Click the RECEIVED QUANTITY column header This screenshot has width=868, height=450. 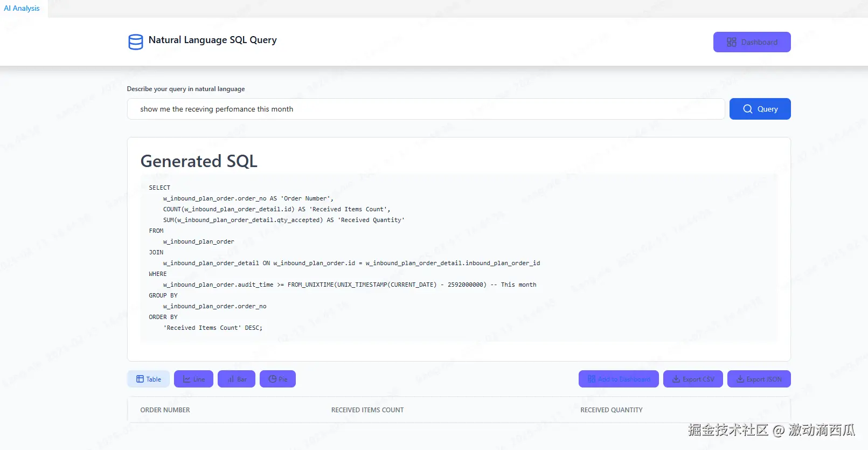pos(612,410)
